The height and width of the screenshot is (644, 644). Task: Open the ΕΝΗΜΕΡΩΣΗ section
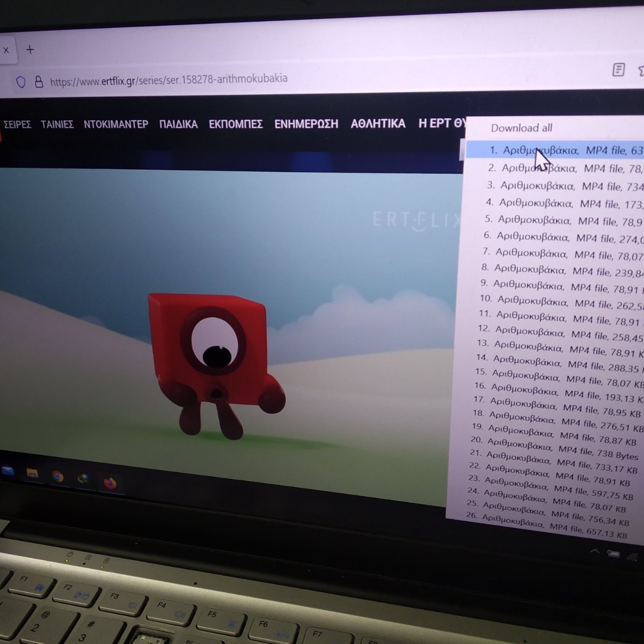point(306,124)
